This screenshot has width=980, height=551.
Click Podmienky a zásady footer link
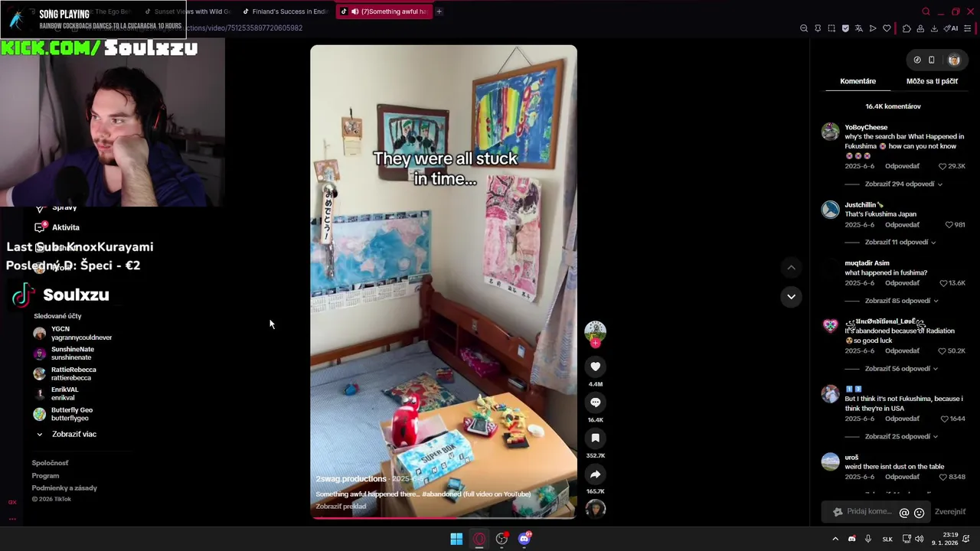click(64, 488)
